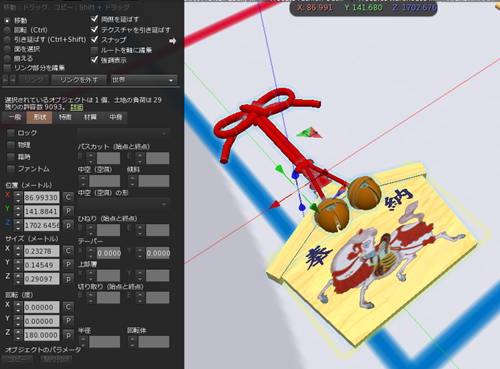This screenshot has height=369, width=500.
Task: Click the C copy button next to position X
Action: pos(68,197)
